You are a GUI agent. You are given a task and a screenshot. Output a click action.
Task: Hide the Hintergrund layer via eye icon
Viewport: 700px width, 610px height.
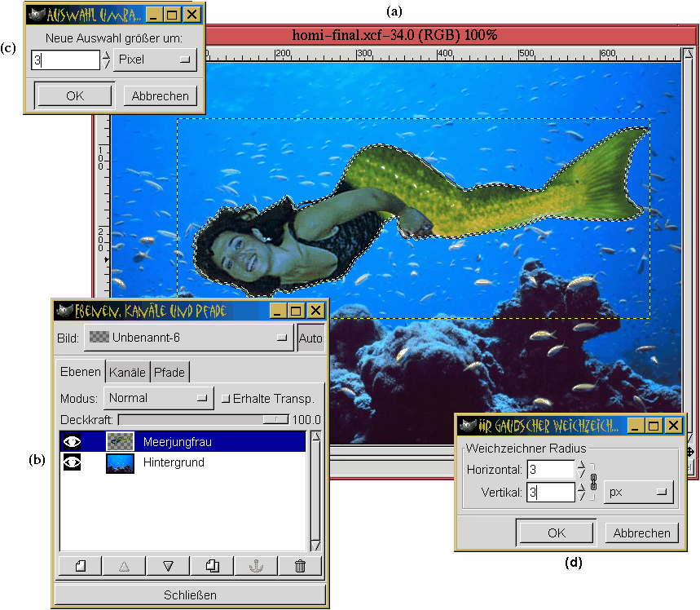[73, 463]
